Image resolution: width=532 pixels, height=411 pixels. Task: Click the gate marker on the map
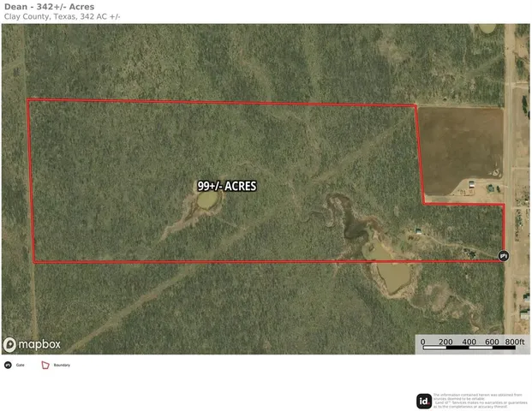[x=503, y=254]
